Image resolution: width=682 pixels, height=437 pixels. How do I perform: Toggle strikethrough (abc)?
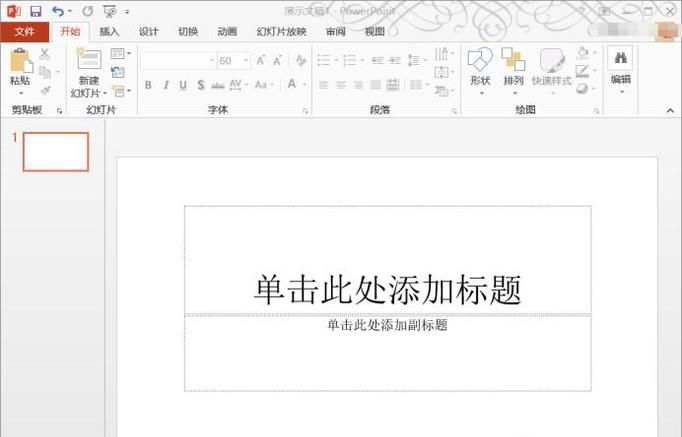(x=217, y=85)
